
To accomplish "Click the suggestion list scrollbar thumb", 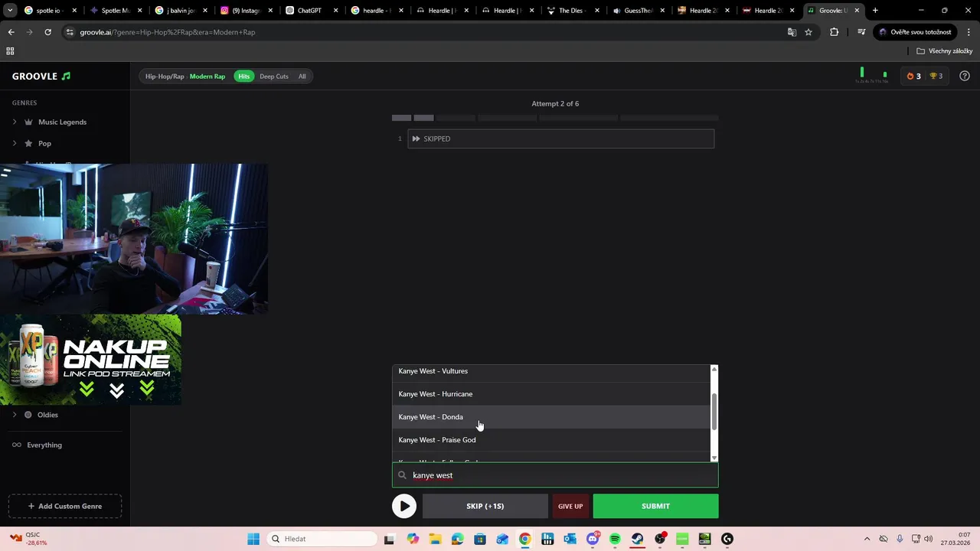I will [x=714, y=412].
